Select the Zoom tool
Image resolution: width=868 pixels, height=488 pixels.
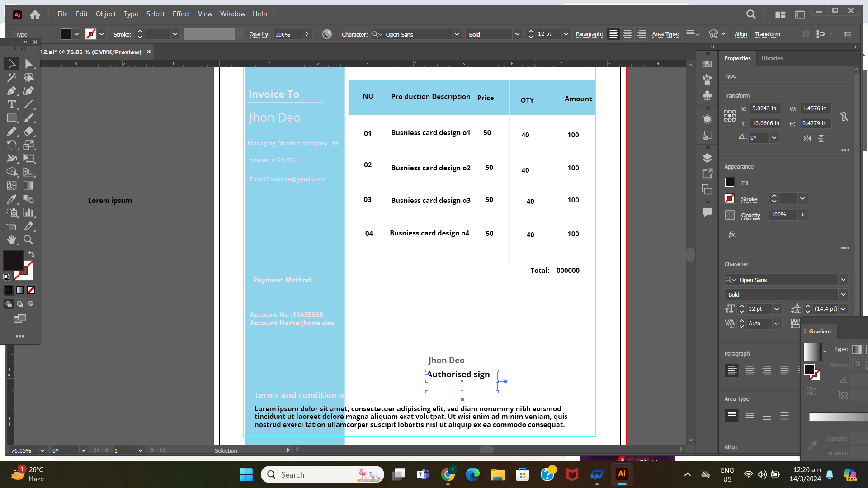[29, 240]
